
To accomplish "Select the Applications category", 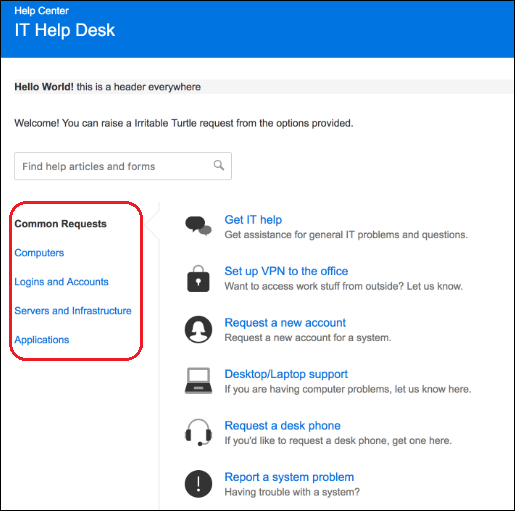I will tap(42, 340).
